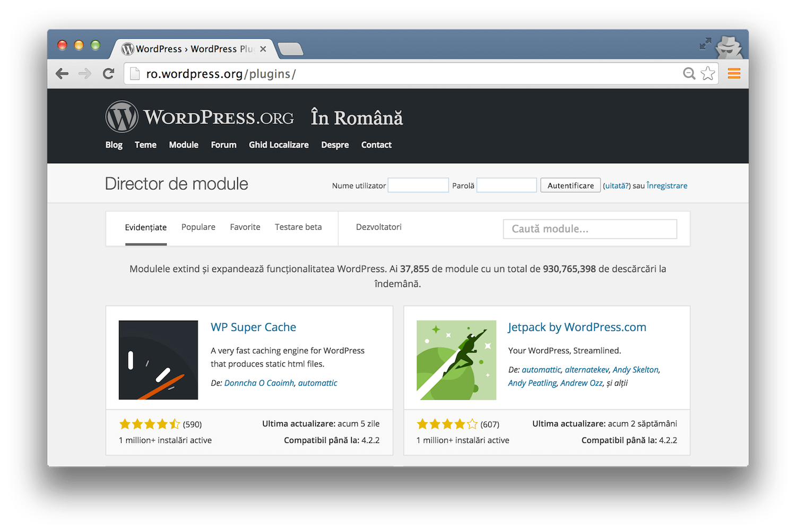Click the (607) rating count
Screen dimensions: 796x532
[490, 424]
